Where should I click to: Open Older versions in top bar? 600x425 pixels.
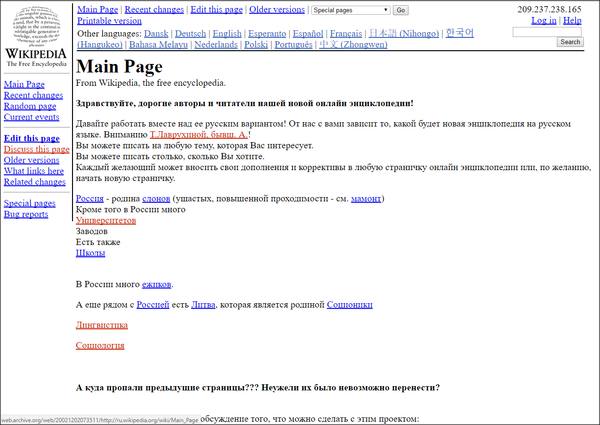[277, 10]
